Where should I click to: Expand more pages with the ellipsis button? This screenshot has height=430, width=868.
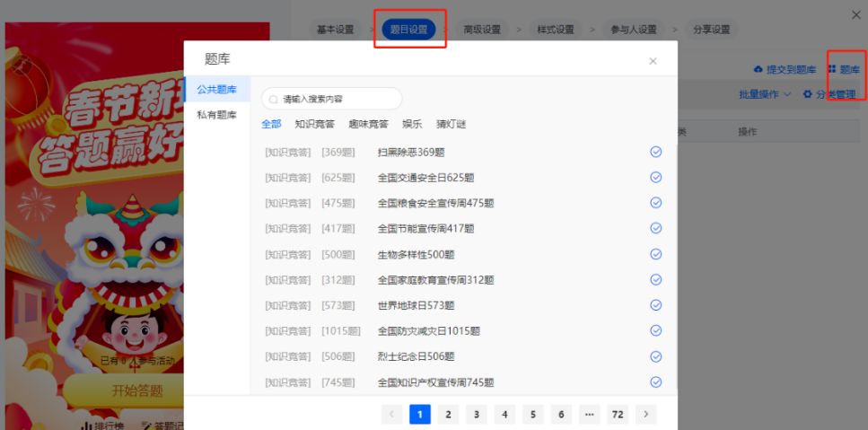coord(589,414)
